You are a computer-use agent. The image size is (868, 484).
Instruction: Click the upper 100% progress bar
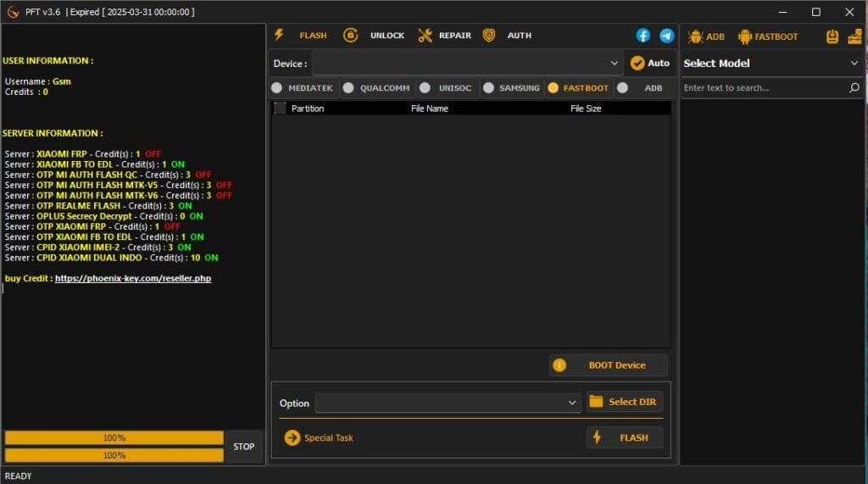[114, 437]
